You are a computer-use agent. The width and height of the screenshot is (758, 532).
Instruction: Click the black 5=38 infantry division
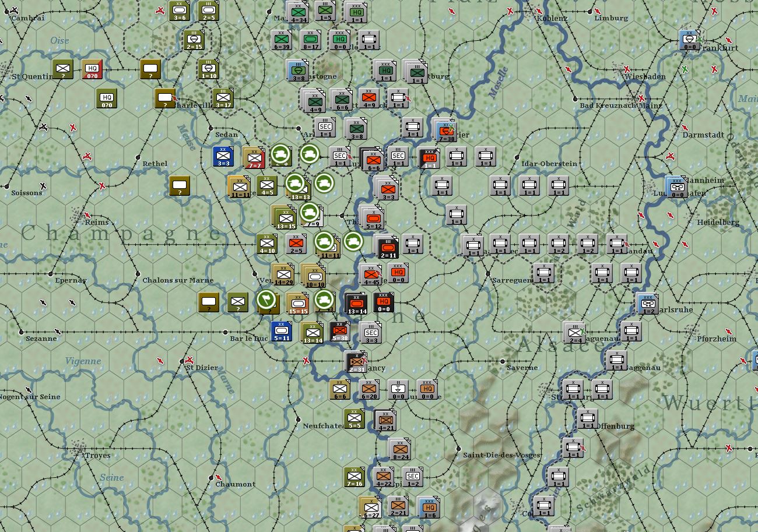pyautogui.click(x=340, y=332)
